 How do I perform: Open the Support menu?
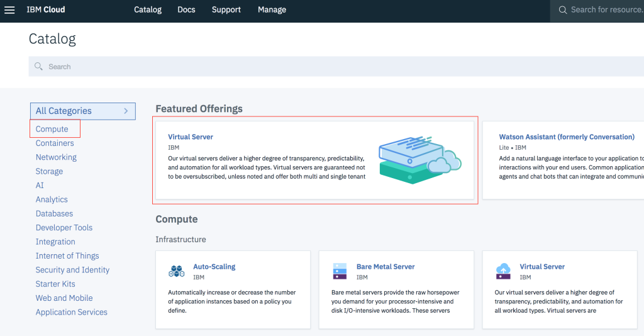tap(226, 10)
